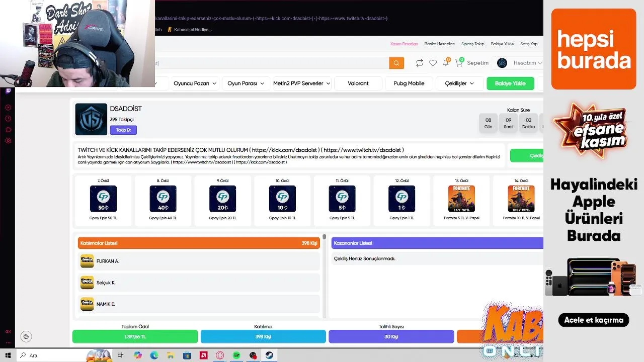644x362 pixels.
Task: Click Sepetim cart label
Action: [x=477, y=63]
